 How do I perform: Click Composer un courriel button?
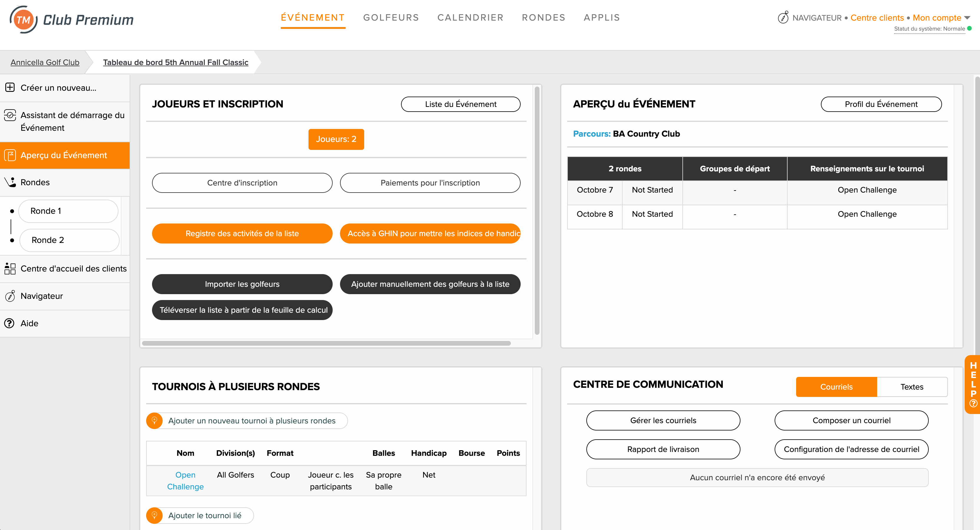pos(852,420)
